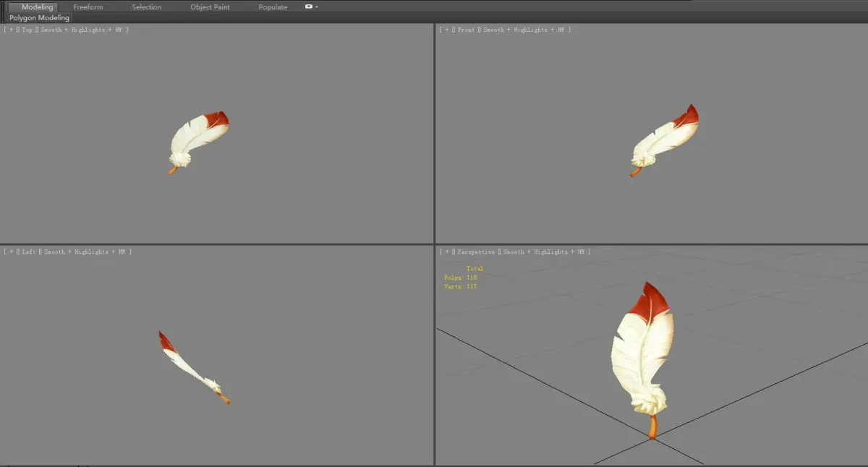Screen dimensions: 868x467
Task: Open Top viewport Smooth + Highlights shading menu
Action: [x=85, y=30]
